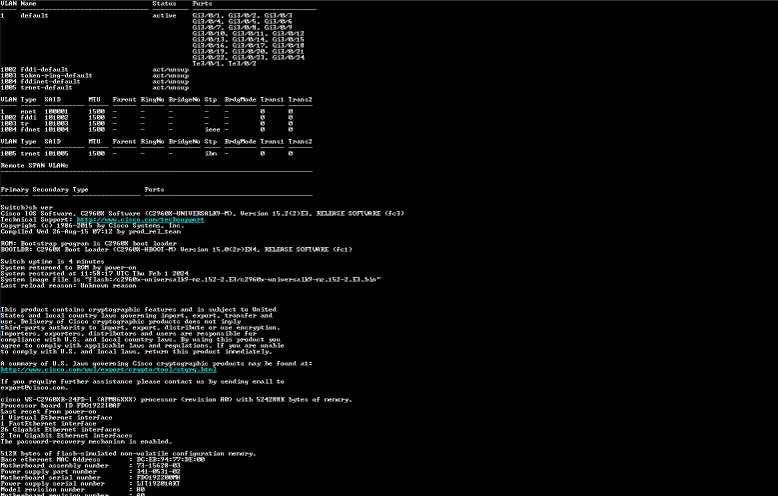Click the "ROM: Bootstrap program" line
The width and height of the screenshot is (778, 496).
click(x=89, y=244)
